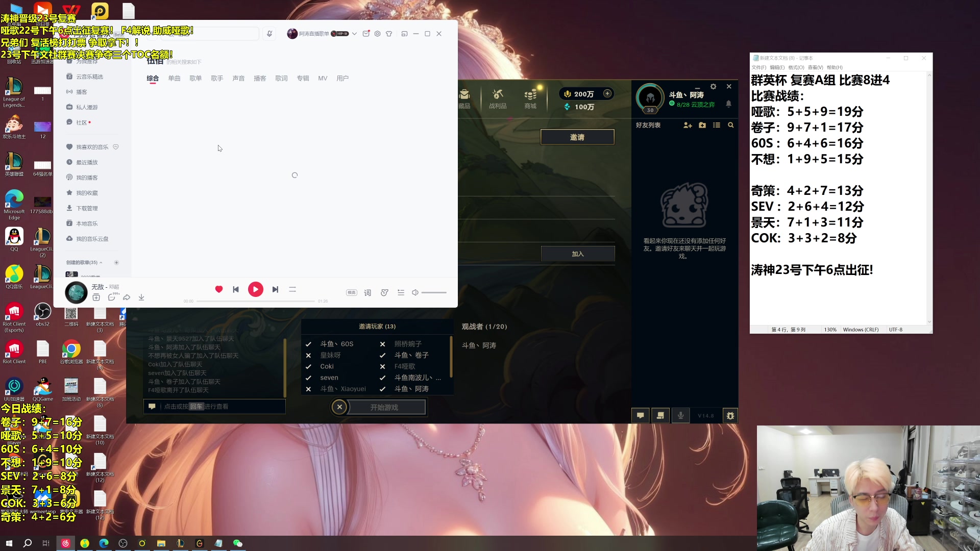Viewport: 980px width, 551px height.
Task: Open 商城 store in the League client
Action: [530, 99]
